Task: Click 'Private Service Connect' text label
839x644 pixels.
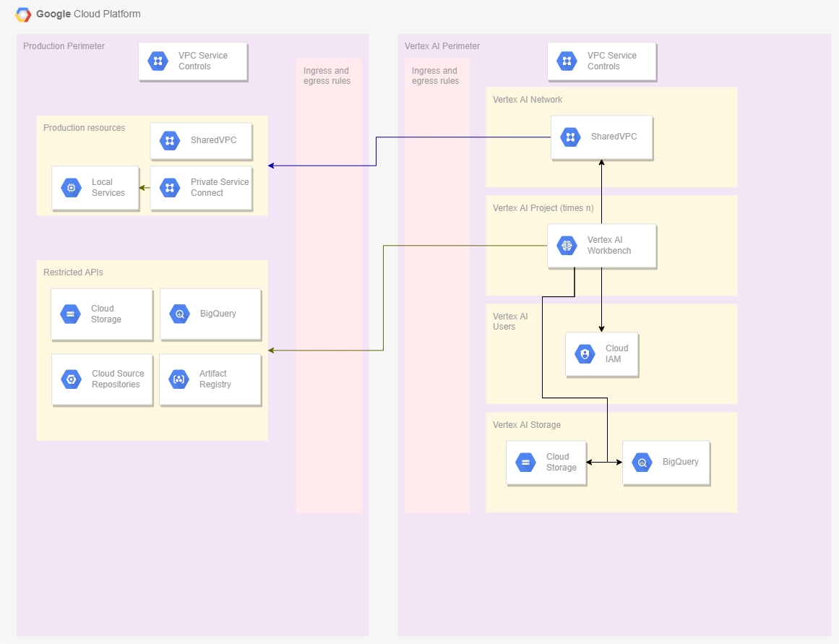Action: pos(220,187)
